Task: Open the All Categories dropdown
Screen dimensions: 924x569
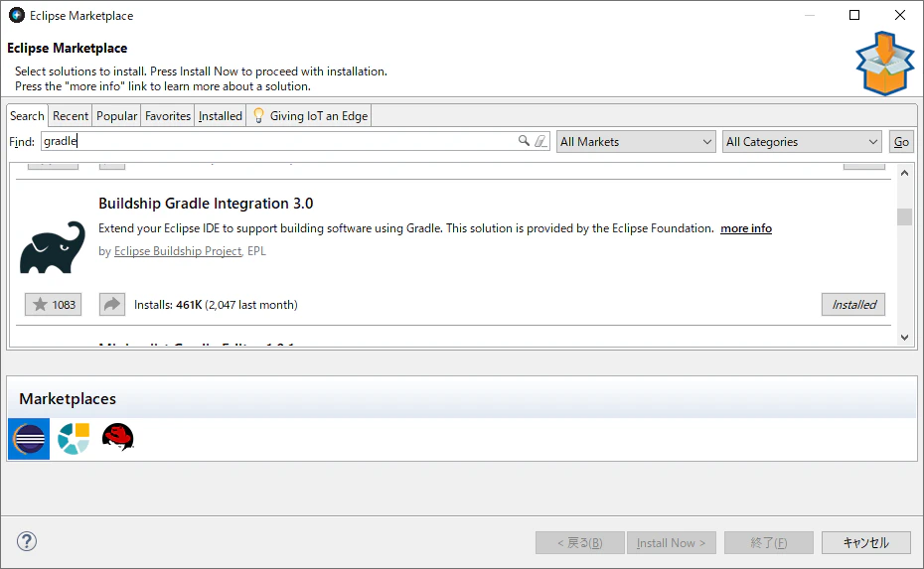Action: [x=802, y=142]
